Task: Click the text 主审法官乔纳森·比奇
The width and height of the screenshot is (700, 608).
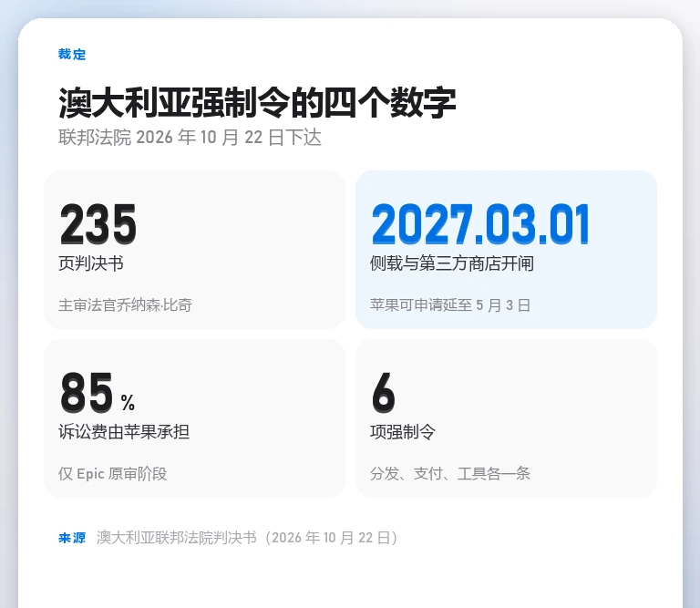Action: pos(125,305)
